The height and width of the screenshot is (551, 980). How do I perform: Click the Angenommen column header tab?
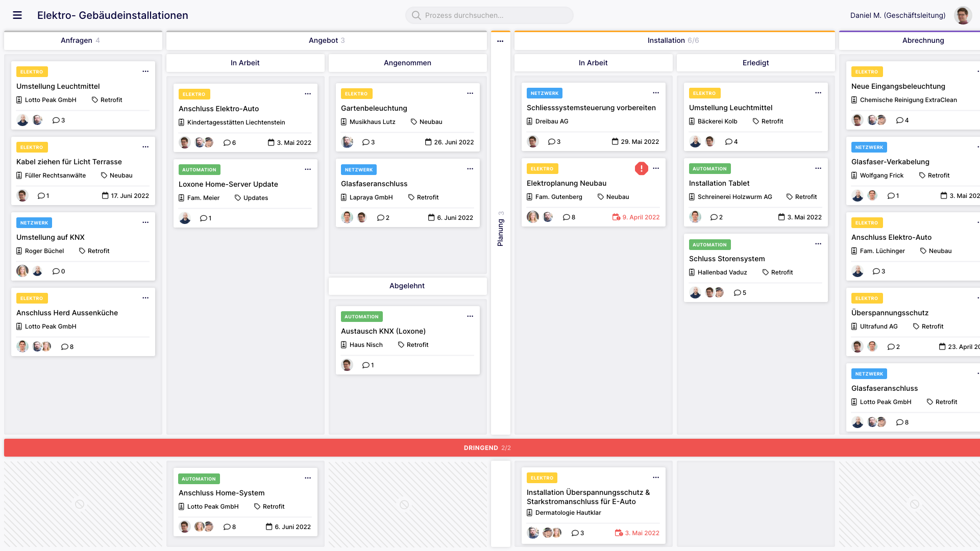point(407,63)
